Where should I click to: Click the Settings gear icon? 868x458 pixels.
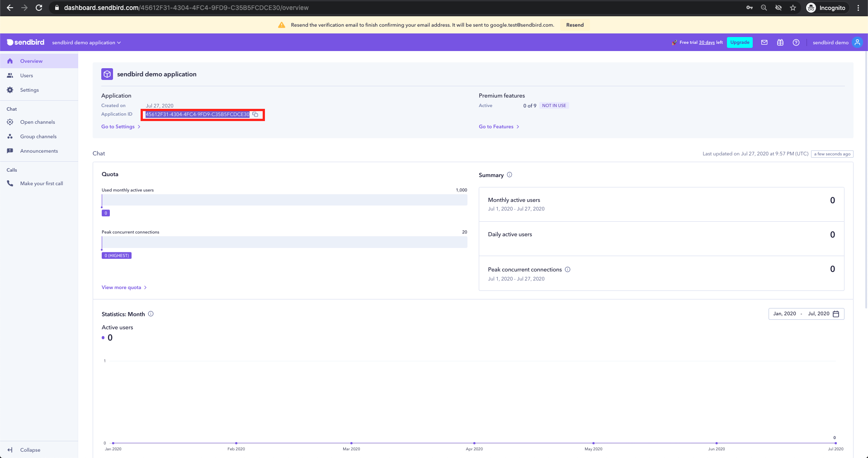tap(10, 90)
